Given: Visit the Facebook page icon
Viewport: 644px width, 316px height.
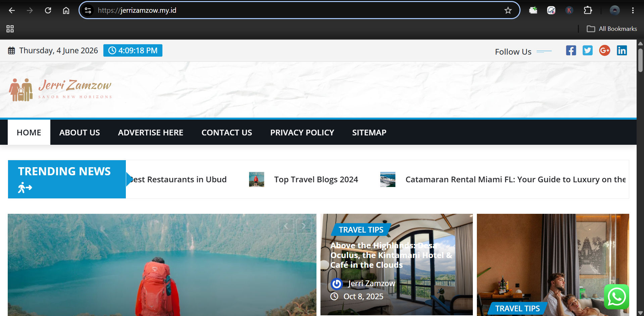Looking at the screenshot, I should pyautogui.click(x=571, y=51).
